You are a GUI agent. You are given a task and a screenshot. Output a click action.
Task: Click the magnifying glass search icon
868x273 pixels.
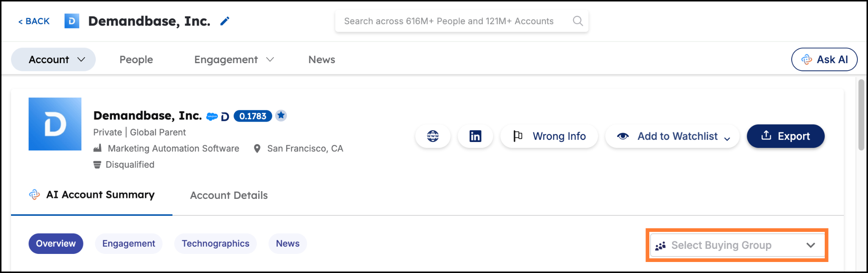(578, 21)
